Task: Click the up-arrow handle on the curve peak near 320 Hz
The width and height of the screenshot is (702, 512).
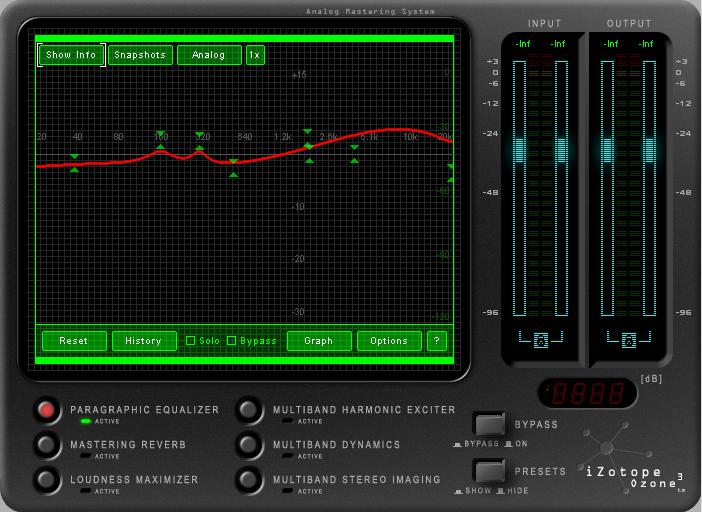Action: (200, 147)
